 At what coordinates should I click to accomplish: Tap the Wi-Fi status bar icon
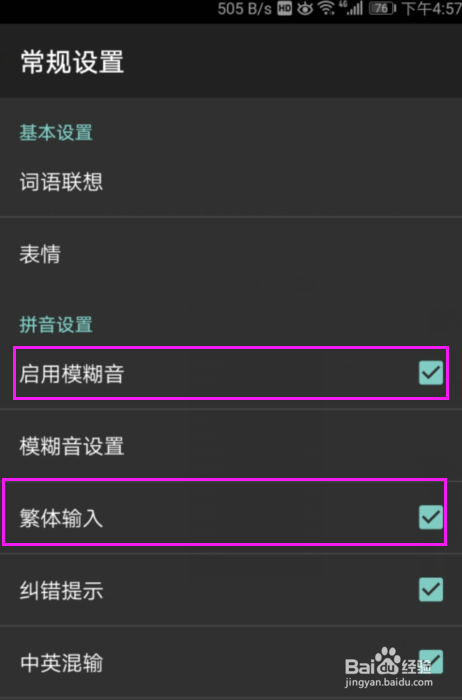(326, 8)
